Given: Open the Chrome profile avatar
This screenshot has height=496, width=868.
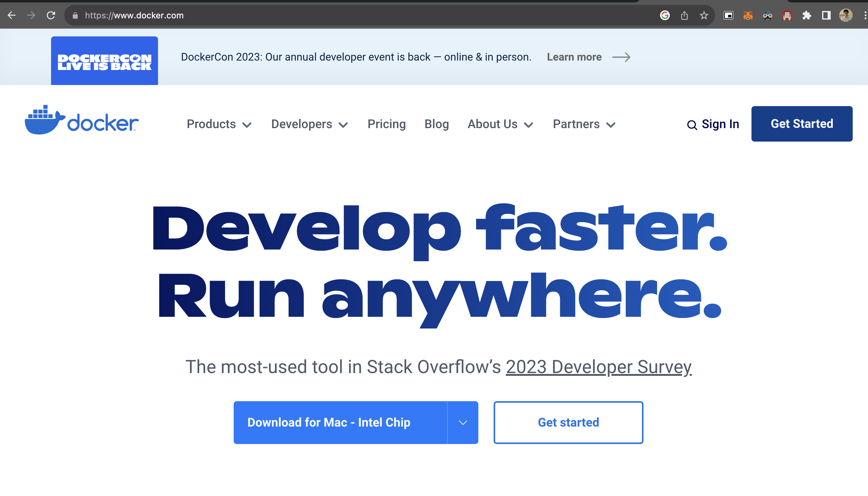Looking at the screenshot, I should [x=846, y=15].
